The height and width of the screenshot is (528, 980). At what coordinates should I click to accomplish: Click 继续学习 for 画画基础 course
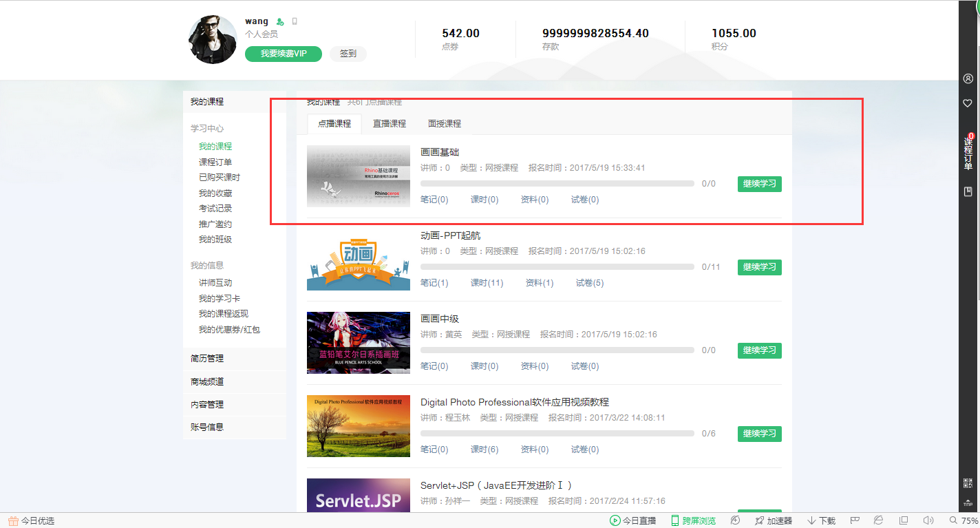pos(759,184)
